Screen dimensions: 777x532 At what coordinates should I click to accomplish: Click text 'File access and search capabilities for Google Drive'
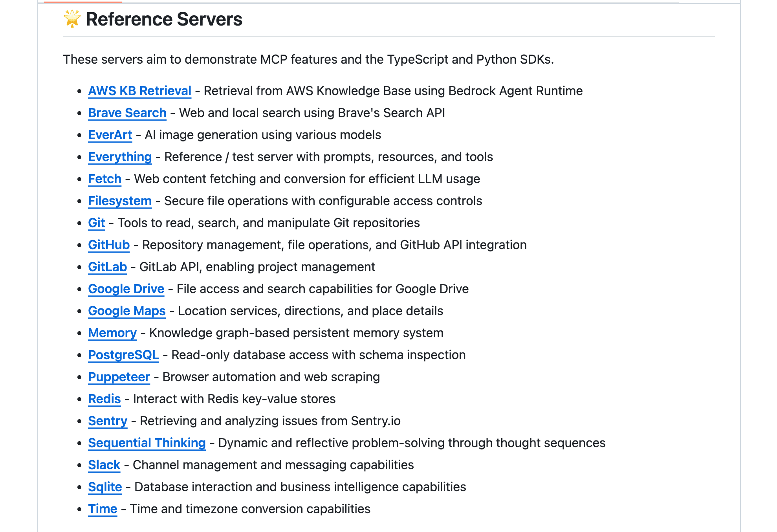[323, 289]
